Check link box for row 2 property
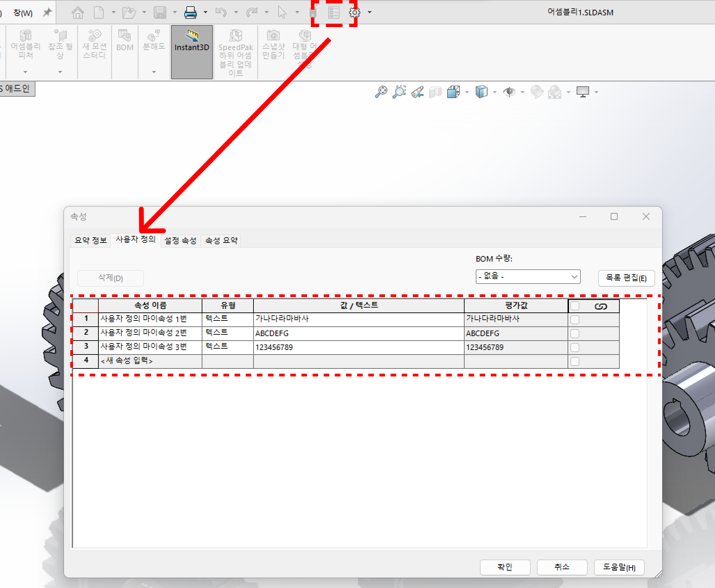 tap(575, 334)
